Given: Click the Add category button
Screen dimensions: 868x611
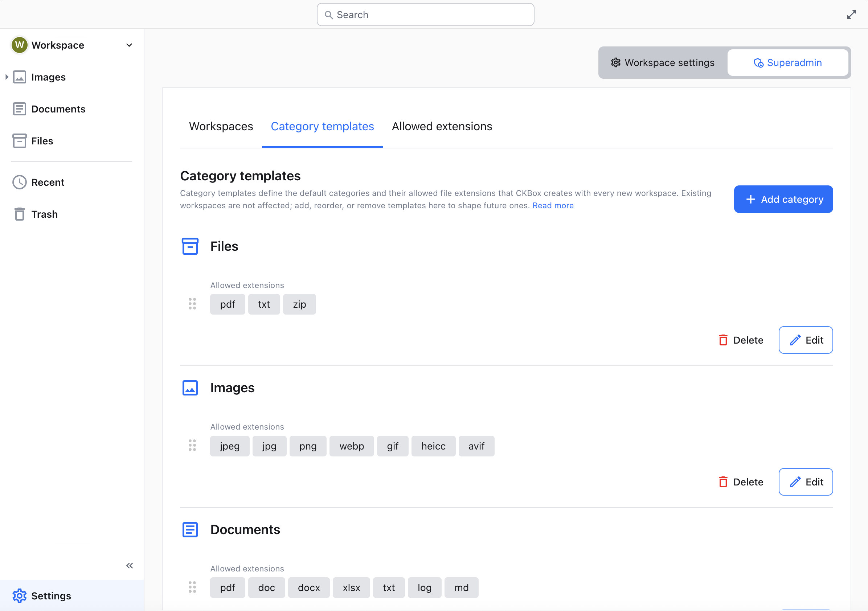Looking at the screenshot, I should [783, 199].
